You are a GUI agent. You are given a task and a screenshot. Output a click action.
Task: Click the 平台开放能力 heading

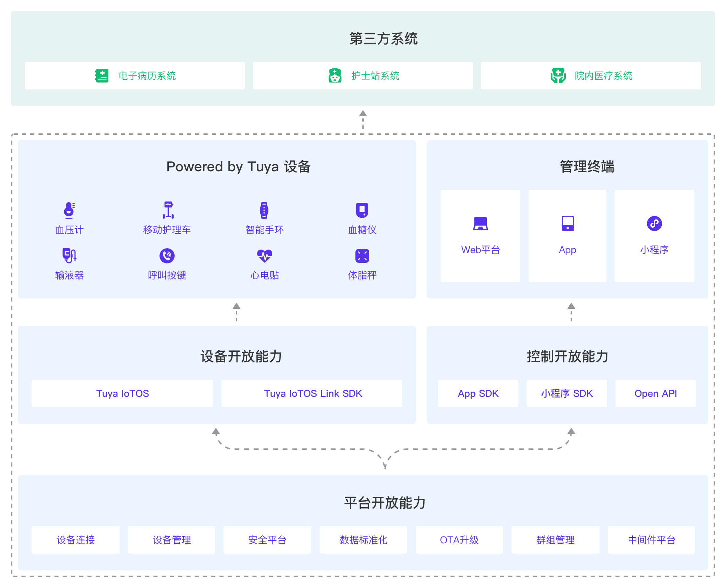tap(385, 503)
